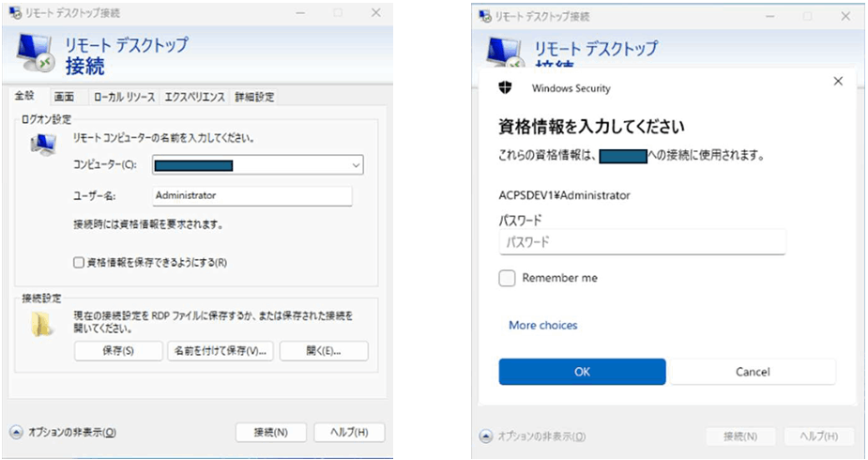Enable 資格情報を保存できるようにする checkbox
This screenshot has width=868, height=460.
[79, 263]
